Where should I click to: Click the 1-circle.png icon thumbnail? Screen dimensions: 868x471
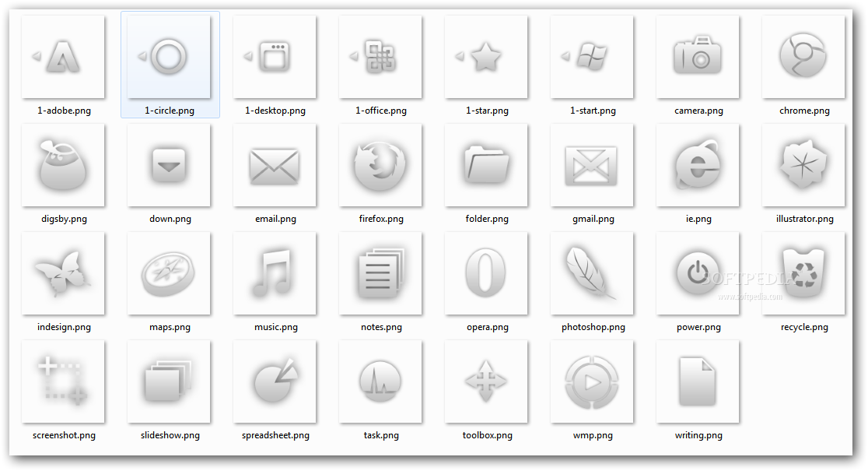pyautogui.click(x=169, y=57)
